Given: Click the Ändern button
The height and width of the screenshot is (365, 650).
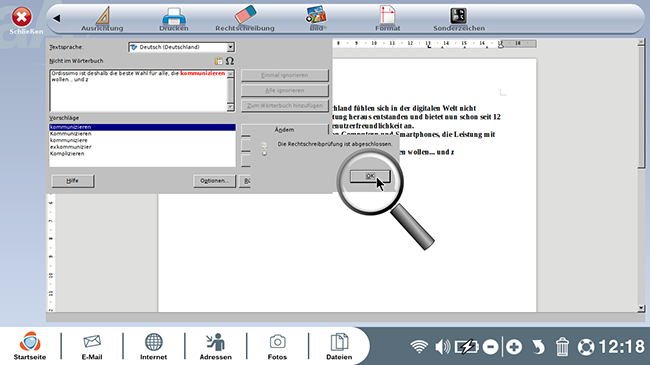Looking at the screenshot, I should pos(285,129).
